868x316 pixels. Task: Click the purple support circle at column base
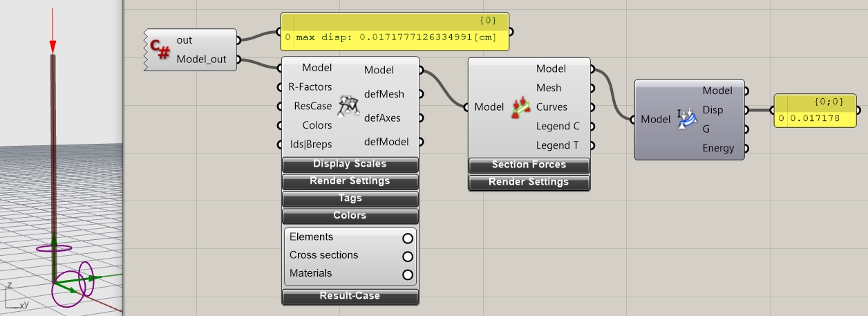point(68,289)
